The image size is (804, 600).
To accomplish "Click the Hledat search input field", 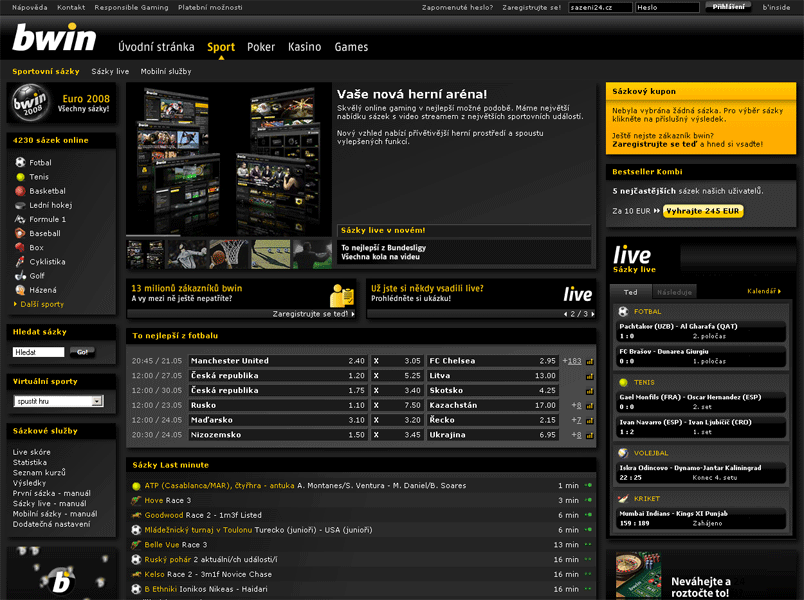I will pos(38,352).
